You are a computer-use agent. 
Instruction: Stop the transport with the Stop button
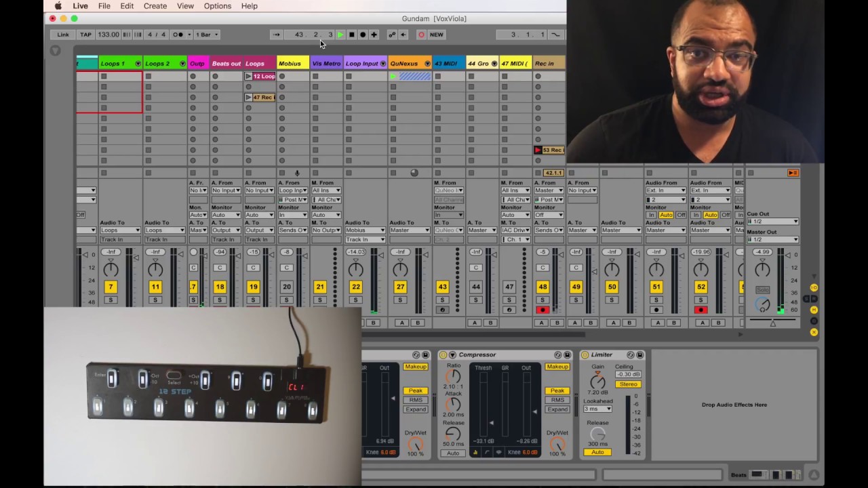[x=351, y=35]
